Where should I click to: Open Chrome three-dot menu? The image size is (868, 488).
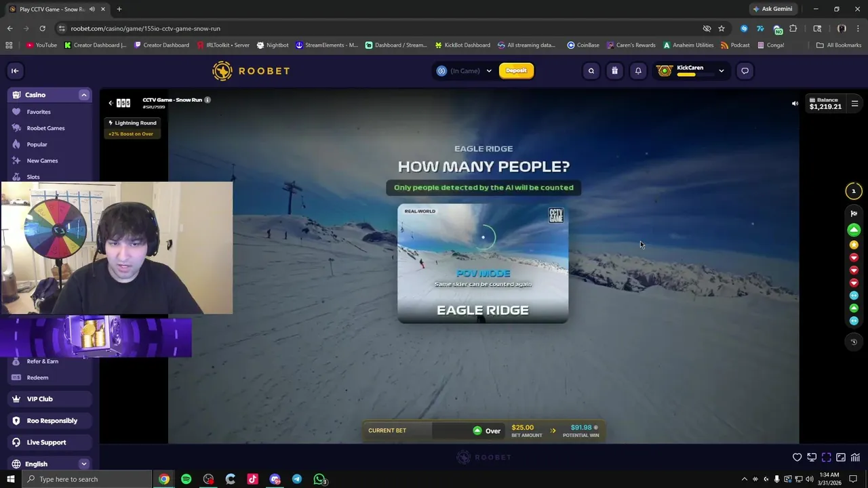[x=859, y=28]
